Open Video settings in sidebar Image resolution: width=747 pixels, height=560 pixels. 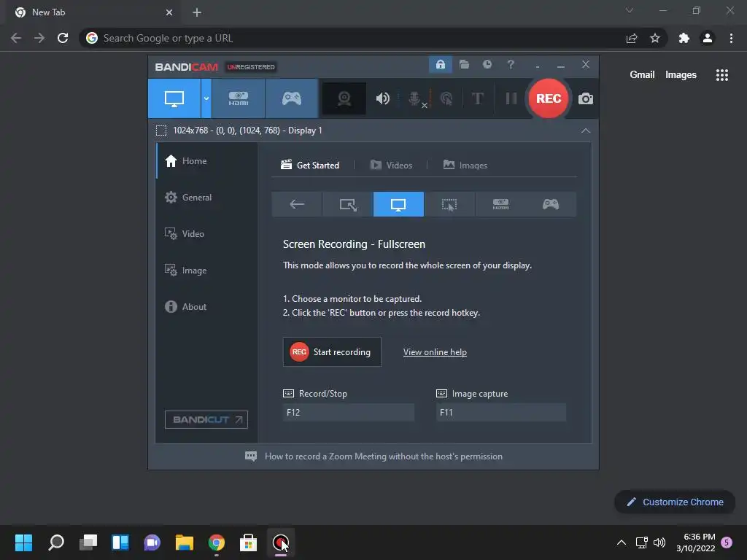206,234
